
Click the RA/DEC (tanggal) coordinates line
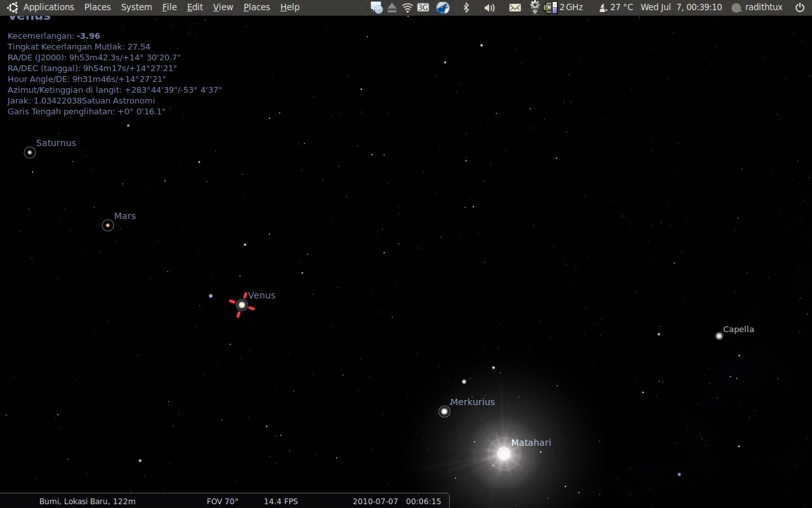92,69
